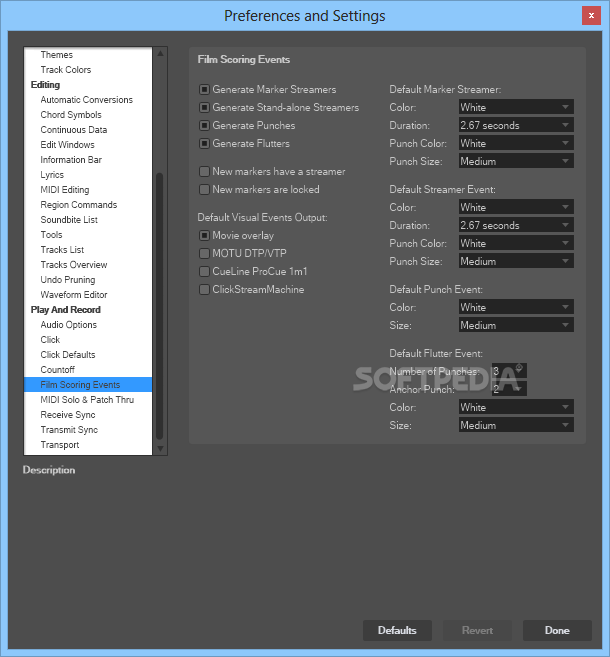Open Default Streamer Event Duration dropdown
The height and width of the screenshot is (657, 610).
[x=516, y=225]
